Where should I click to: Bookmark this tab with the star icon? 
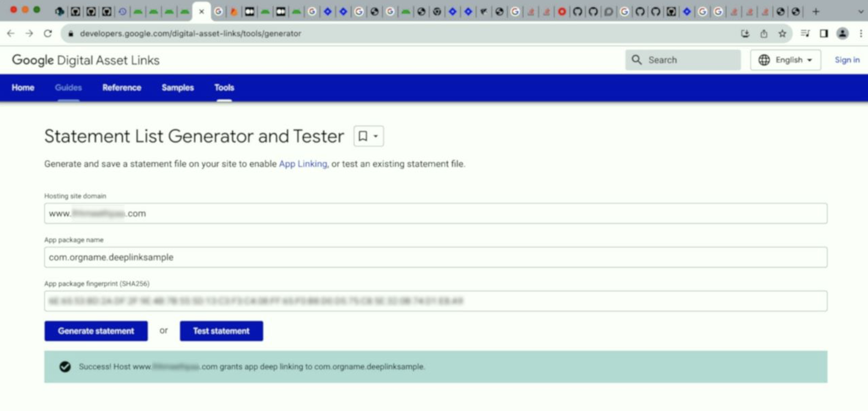click(x=782, y=33)
